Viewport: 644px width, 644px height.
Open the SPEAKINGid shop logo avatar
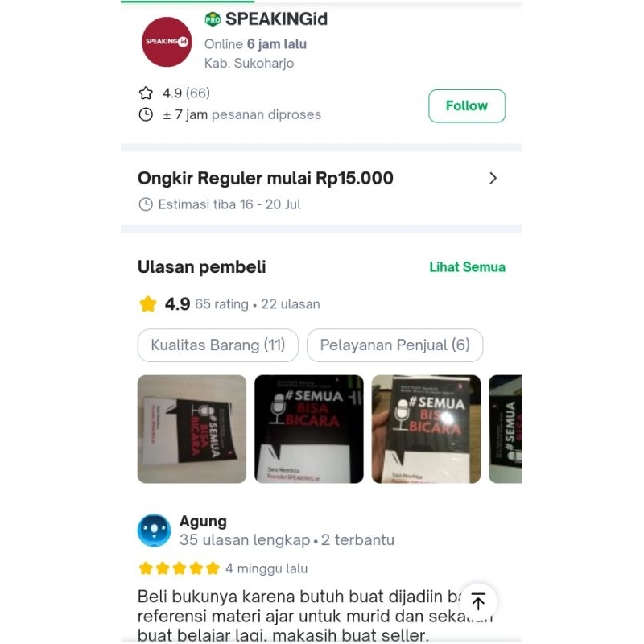pos(167,42)
